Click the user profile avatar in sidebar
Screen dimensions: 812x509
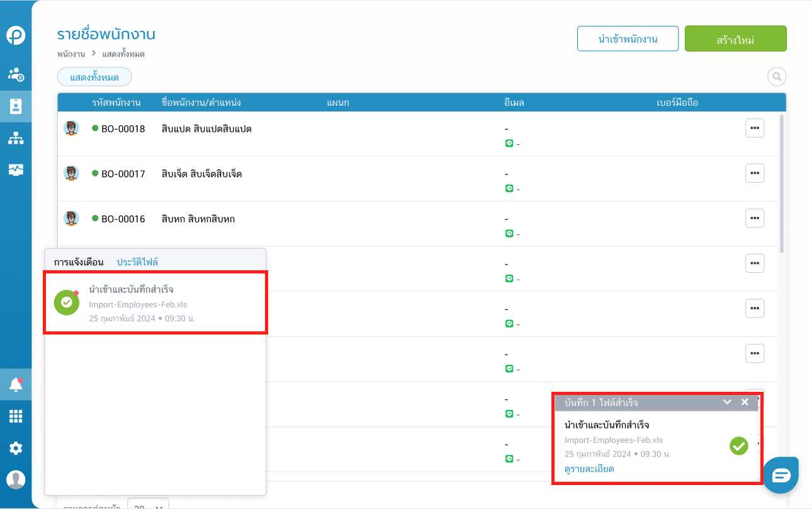pyautogui.click(x=16, y=479)
